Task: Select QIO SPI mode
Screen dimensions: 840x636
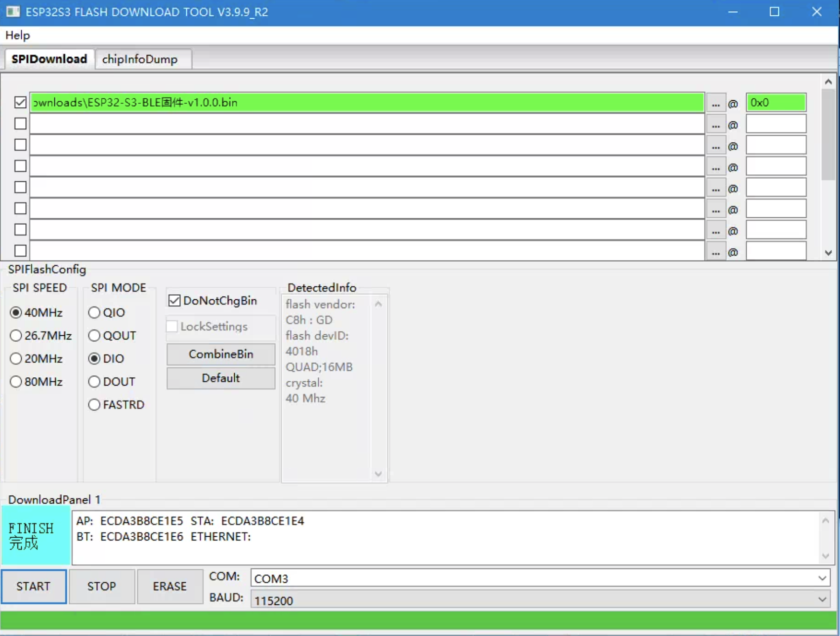Action: pyautogui.click(x=94, y=313)
